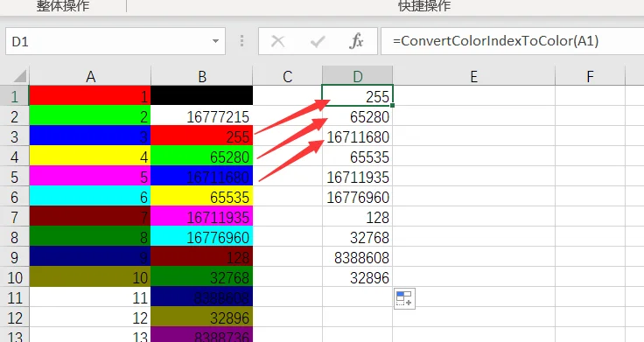Click dark red cell A7 with value 7

tap(90, 216)
